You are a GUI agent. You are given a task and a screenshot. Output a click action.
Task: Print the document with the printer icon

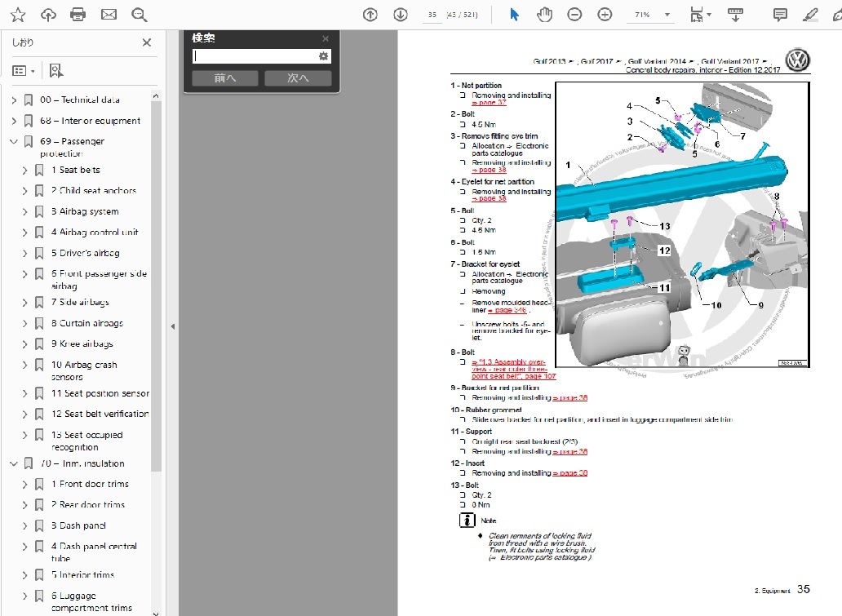pyautogui.click(x=78, y=15)
